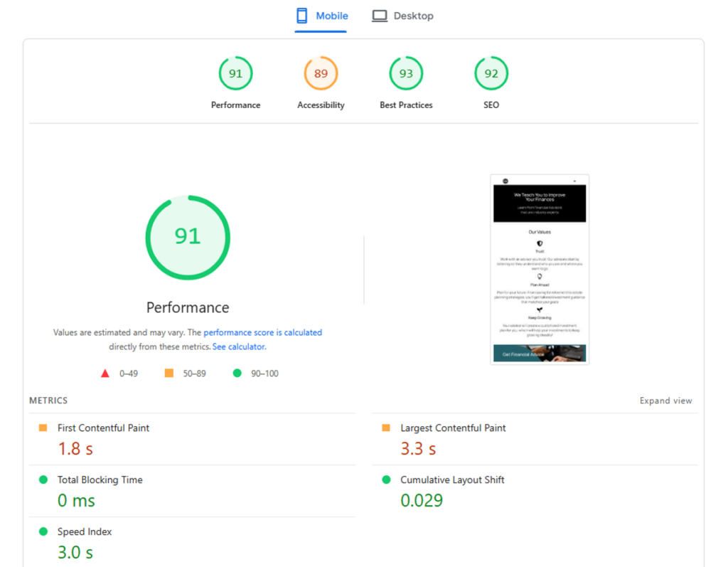Select the Performance score gauge showing 91

coord(235,73)
